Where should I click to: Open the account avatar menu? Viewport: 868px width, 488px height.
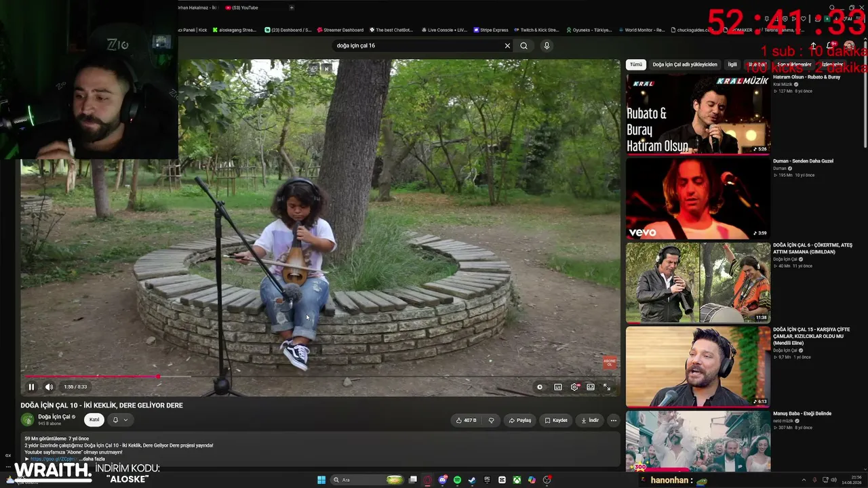(x=849, y=46)
